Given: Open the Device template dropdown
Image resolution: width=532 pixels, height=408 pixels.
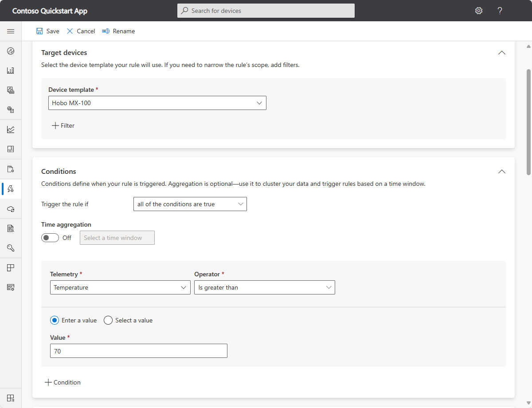Looking at the screenshot, I should (157, 103).
